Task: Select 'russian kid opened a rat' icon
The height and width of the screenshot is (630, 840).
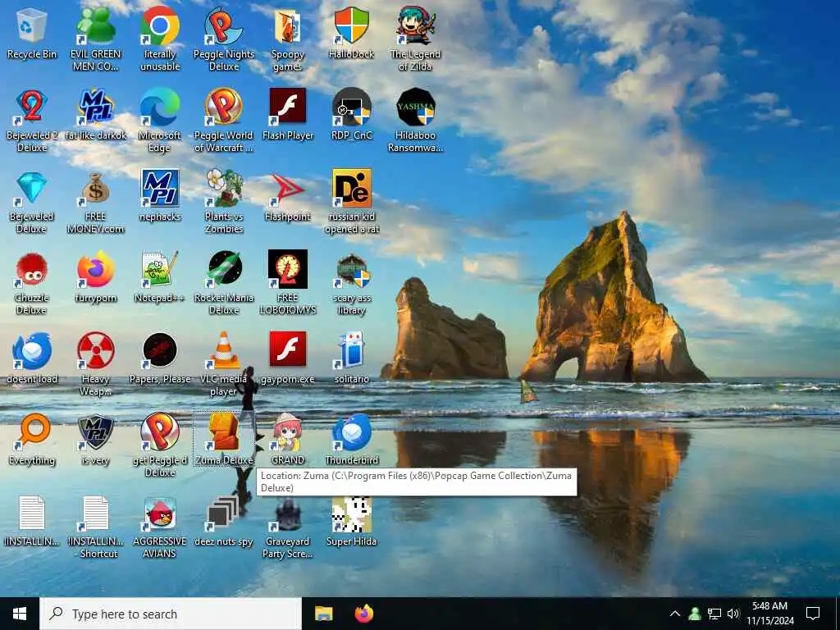Action: point(351,202)
